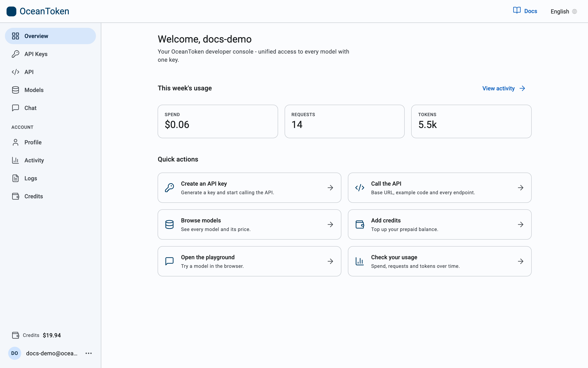Click the Profile person icon in sidebar
The image size is (588, 368).
click(x=16, y=142)
